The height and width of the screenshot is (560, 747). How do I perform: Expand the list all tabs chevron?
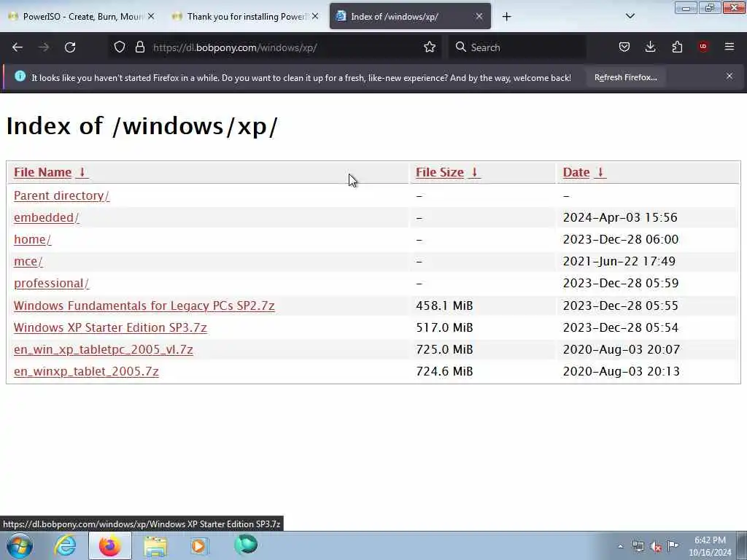[x=630, y=16]
